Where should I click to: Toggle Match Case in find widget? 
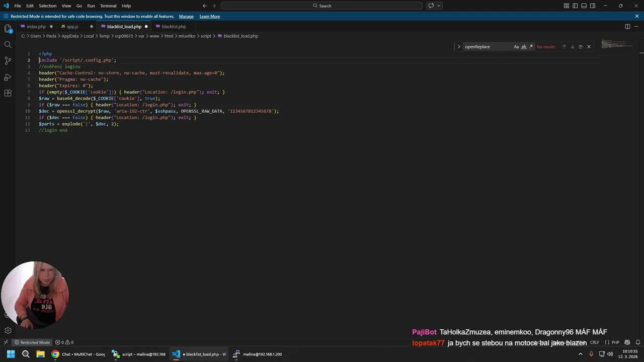tap(516, 47)
